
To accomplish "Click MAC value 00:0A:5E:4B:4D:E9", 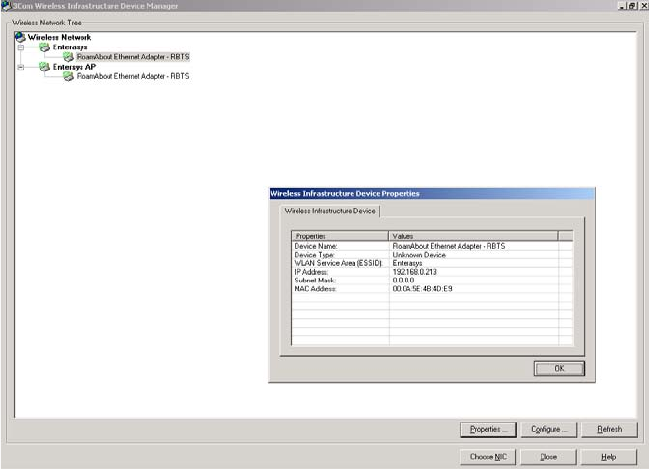I will [x=422, y=289].
